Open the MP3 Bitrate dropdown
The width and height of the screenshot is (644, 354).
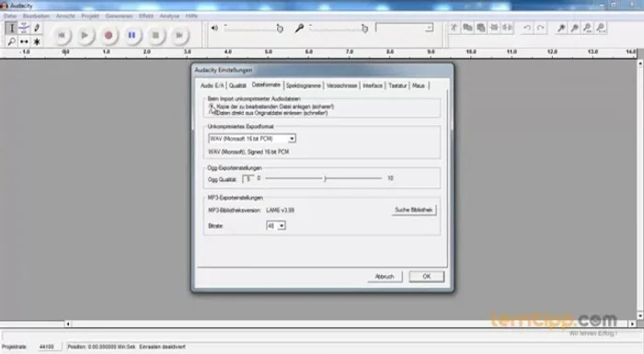[x=276, y=225]
